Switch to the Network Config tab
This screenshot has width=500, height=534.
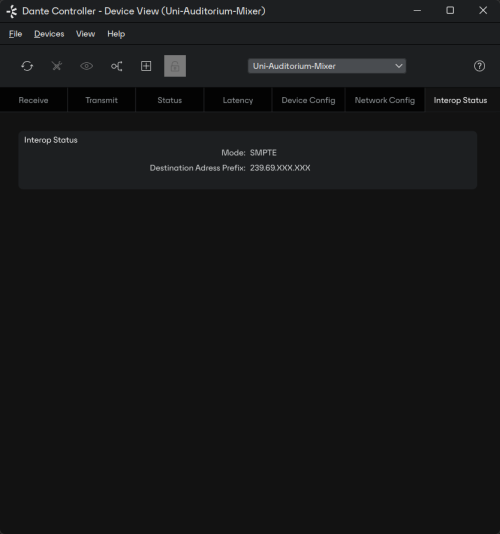tap(385, 100)
